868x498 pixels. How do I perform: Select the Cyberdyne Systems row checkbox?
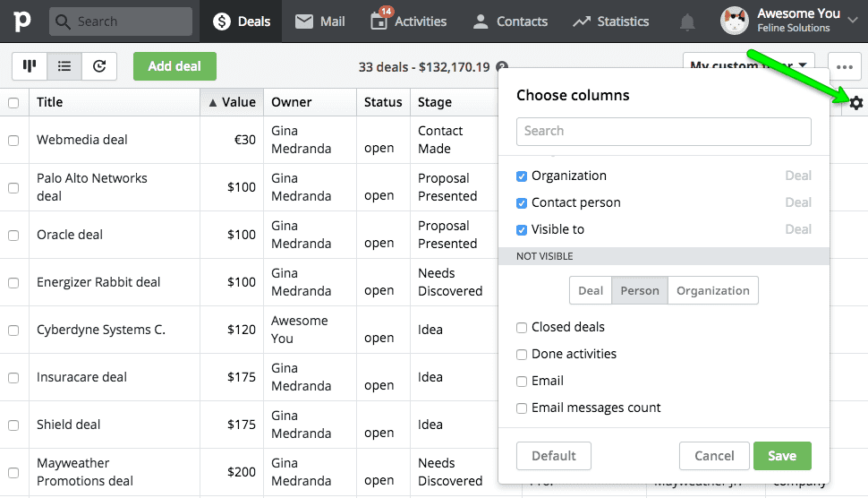[13, 331]
